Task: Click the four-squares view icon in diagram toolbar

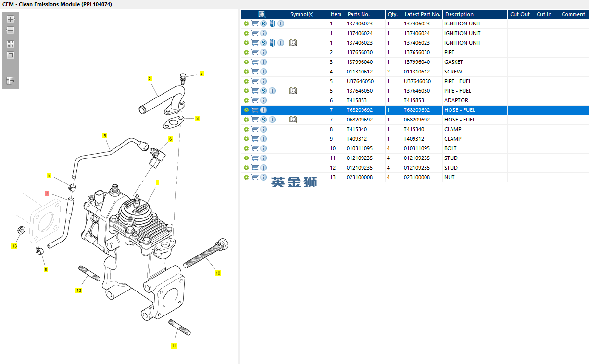Action: tap(11, 44)
